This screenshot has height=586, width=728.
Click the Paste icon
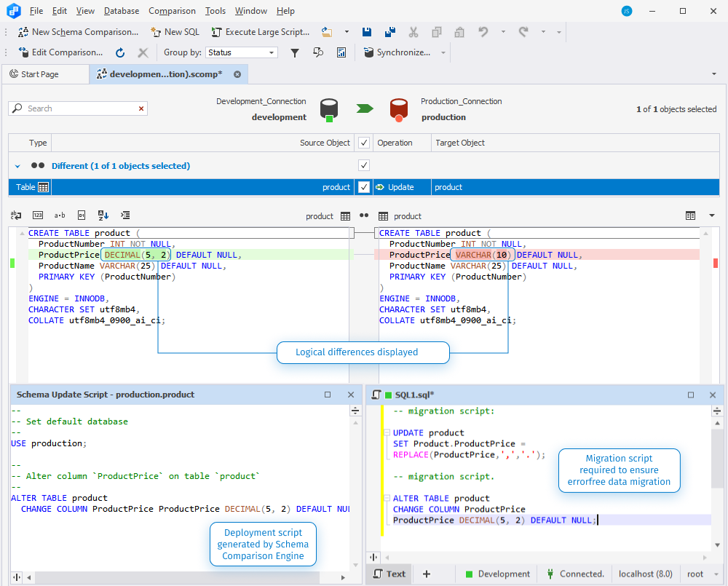pyautogui.click(x=459, y=31)
